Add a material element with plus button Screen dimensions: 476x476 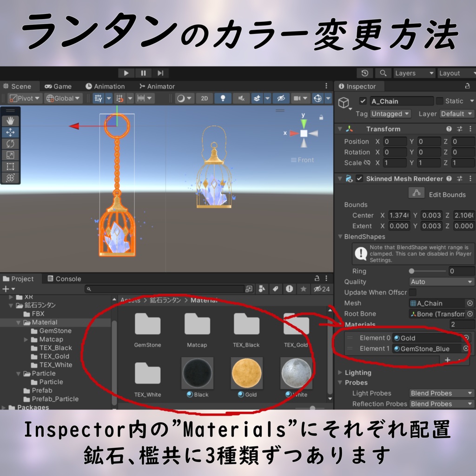(x=448, y=360)
